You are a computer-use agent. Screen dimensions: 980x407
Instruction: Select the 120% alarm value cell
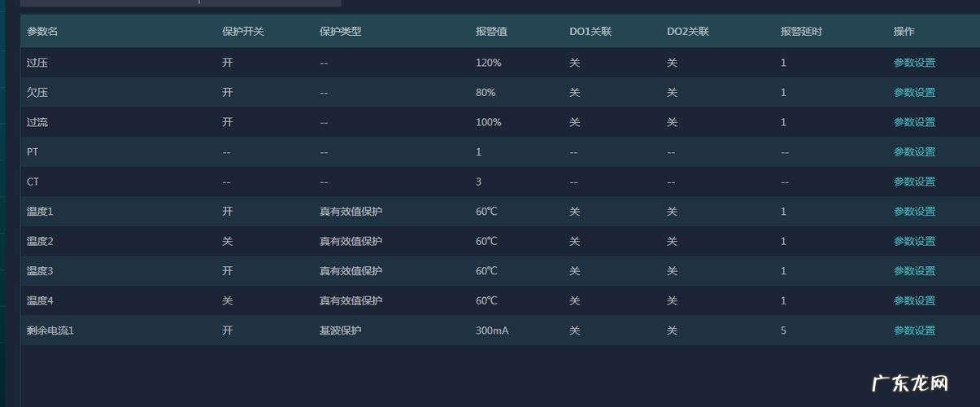pos(488,63)
